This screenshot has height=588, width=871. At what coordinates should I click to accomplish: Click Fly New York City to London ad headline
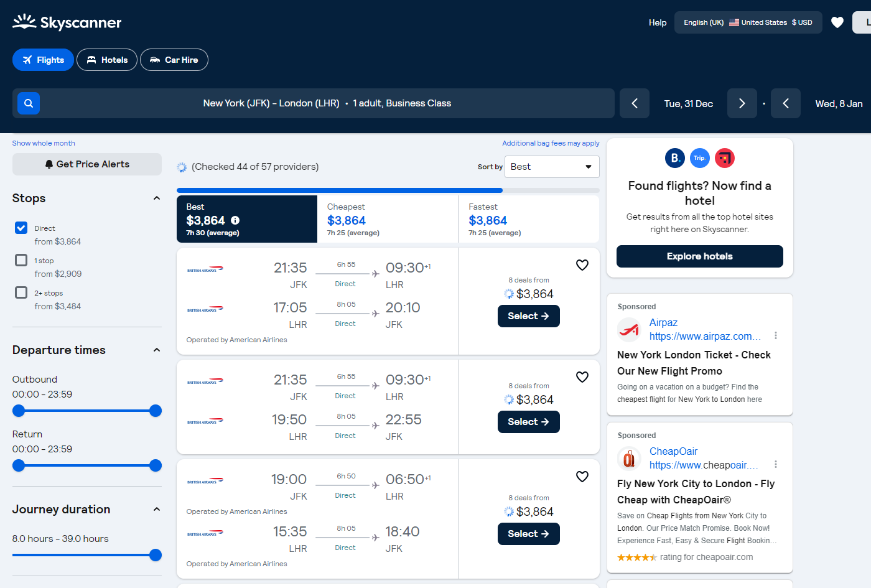coord(696,492)
